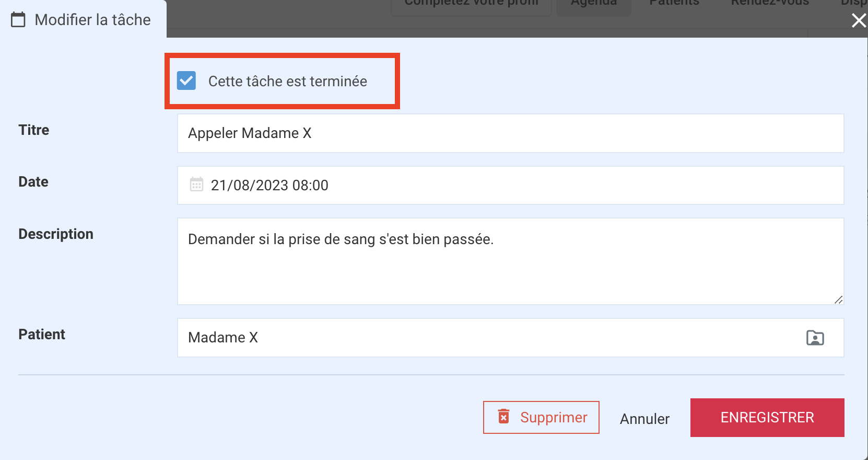The height and width of the screenshot is (460, 868).
Task: Cancel editing with the Annuler link
Action: (x=644, y=419)
